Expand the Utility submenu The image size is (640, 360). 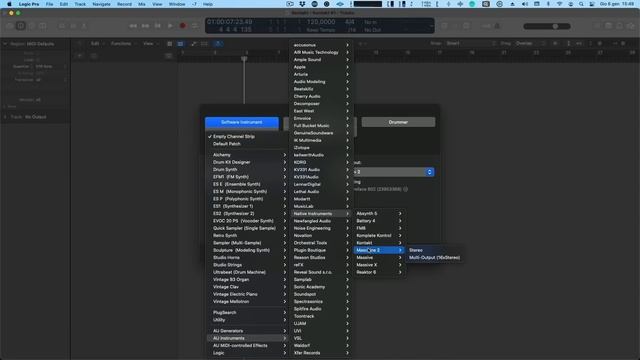point(246,320)
